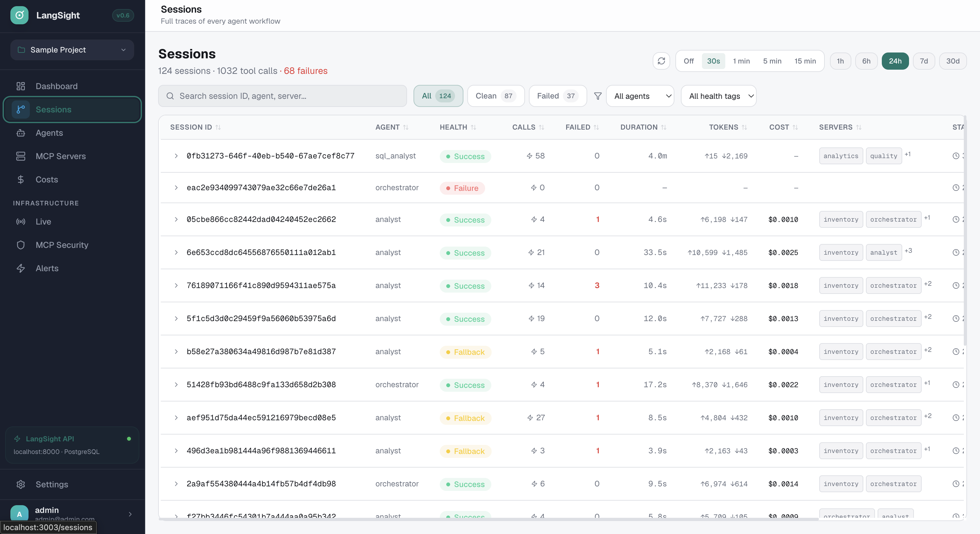Select the 7d time range

tap(923, 61)
